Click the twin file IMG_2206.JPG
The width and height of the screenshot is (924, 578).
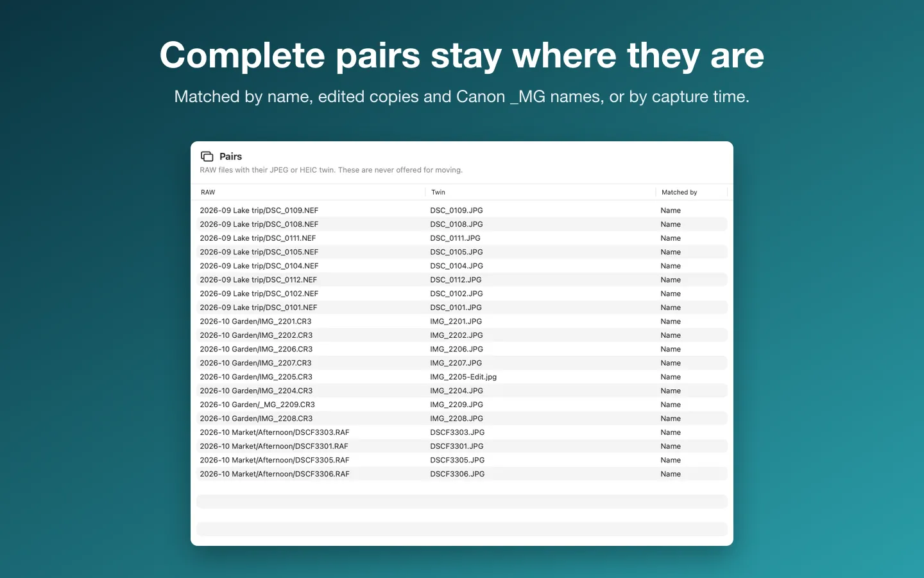[456, 349]
